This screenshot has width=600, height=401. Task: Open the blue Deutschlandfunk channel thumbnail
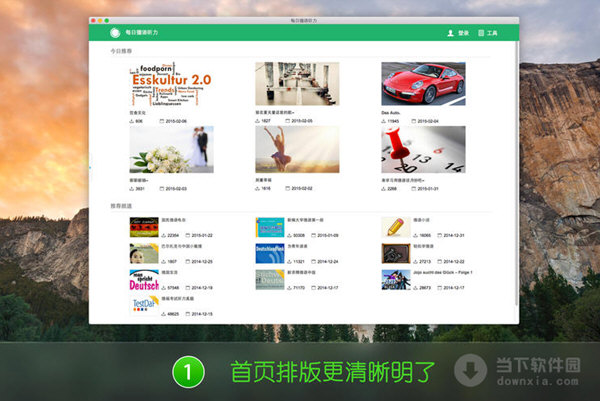pos(270,253)
